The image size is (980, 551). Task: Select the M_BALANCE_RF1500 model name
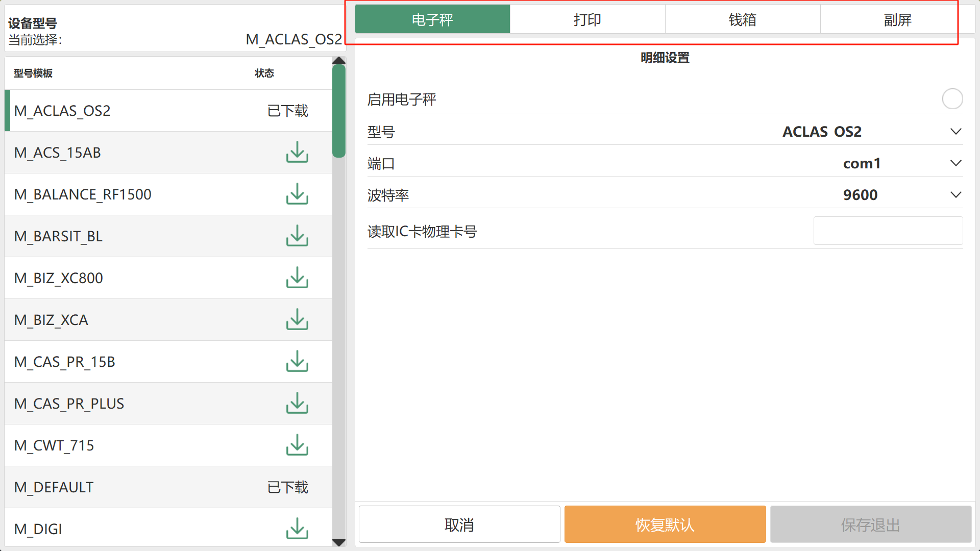click(83, 194)
